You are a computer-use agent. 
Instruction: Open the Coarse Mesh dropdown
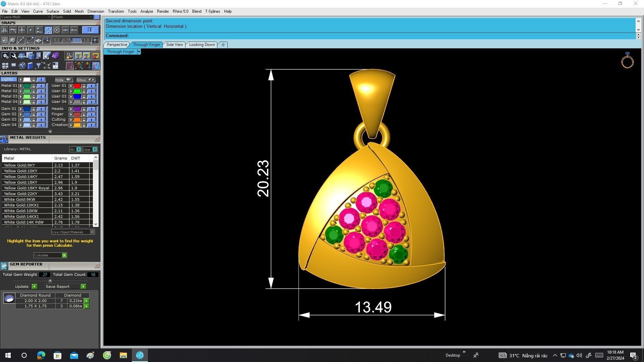26,17
